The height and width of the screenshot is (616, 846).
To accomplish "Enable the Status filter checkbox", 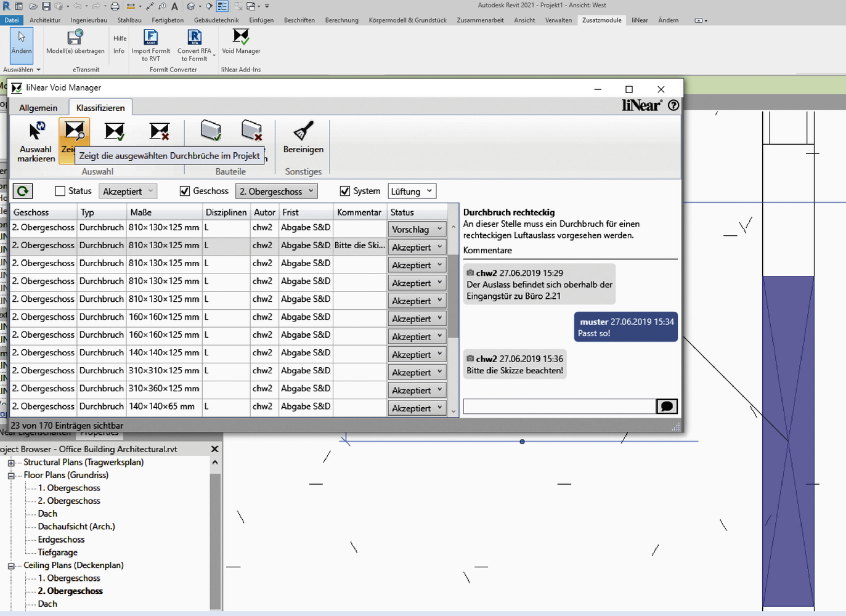I will tap(60, 191).
